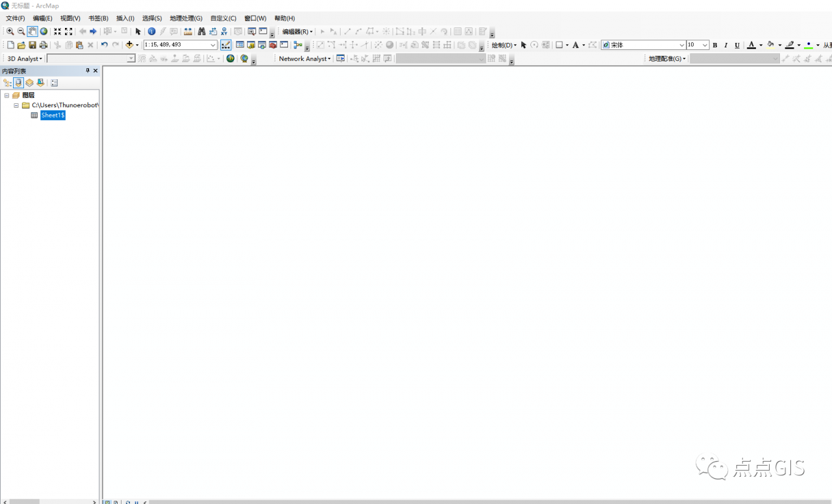Go forward to next extent arrow

point(93,31)
